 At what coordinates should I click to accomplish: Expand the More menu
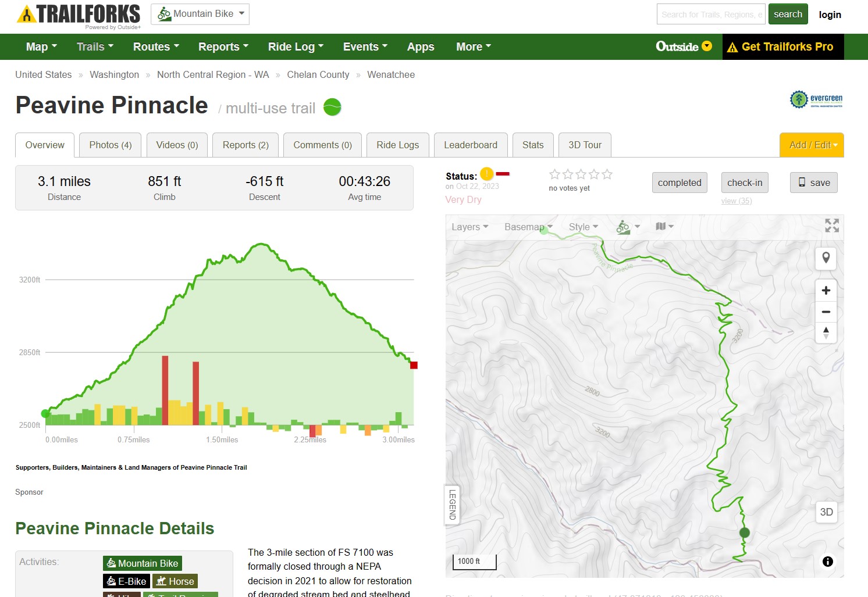[474, 47]
